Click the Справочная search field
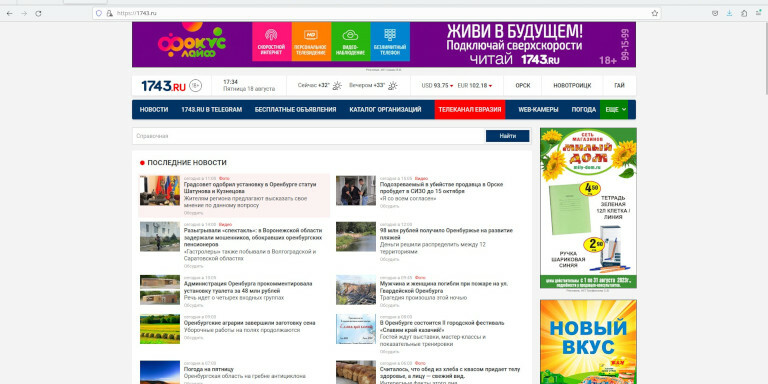This screenshot has height=384, width=768. (309, 136)
